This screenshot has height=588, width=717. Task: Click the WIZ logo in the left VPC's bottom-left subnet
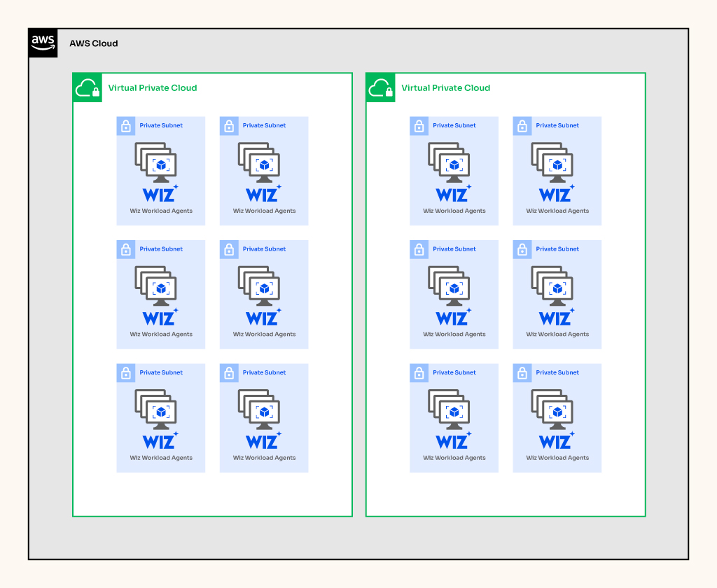[x=160, y=440]
